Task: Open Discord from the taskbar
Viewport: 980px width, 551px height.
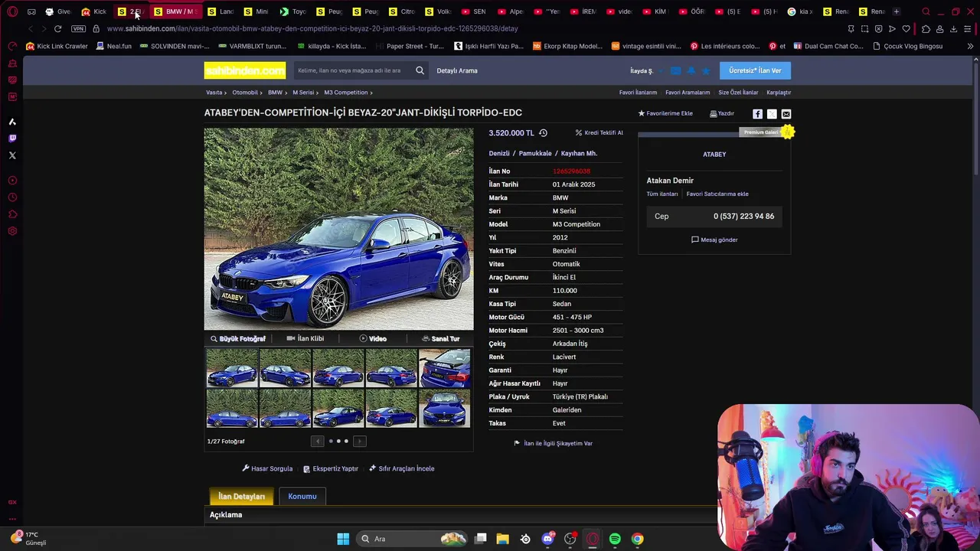Action: [x=547, y=539]
